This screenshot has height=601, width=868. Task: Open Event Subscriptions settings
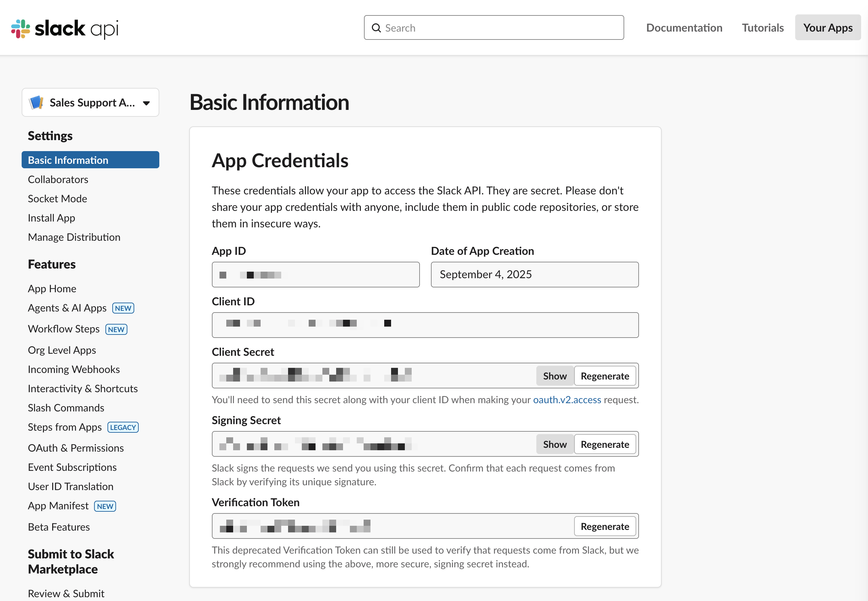pos(72,467)
